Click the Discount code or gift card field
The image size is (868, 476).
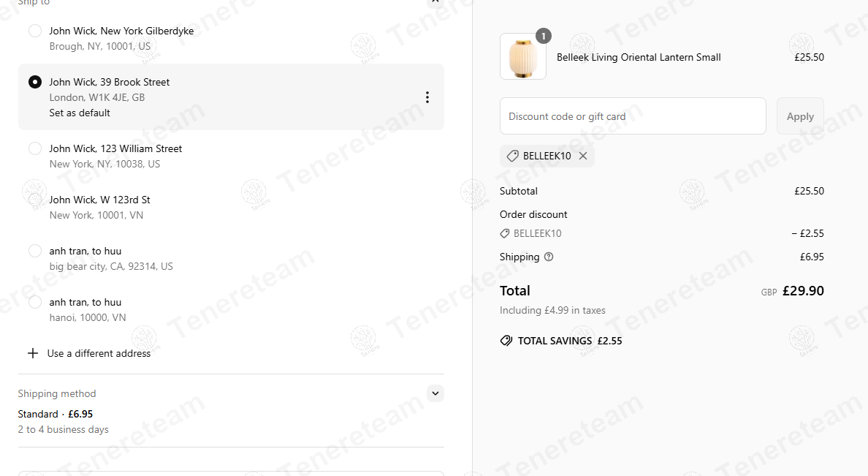(x=633, y=116)
